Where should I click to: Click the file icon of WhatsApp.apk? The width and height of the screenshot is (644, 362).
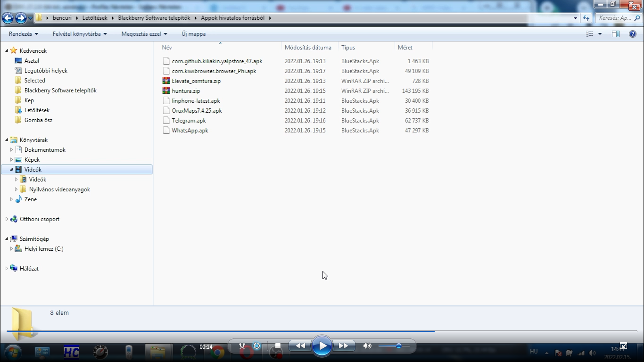coord(166,131)
